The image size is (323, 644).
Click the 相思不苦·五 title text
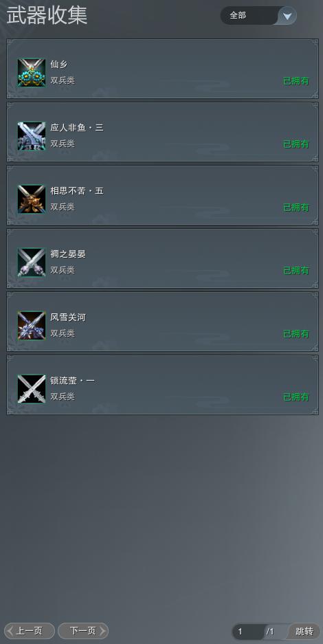pyautogui.click(x=77, y=191)
